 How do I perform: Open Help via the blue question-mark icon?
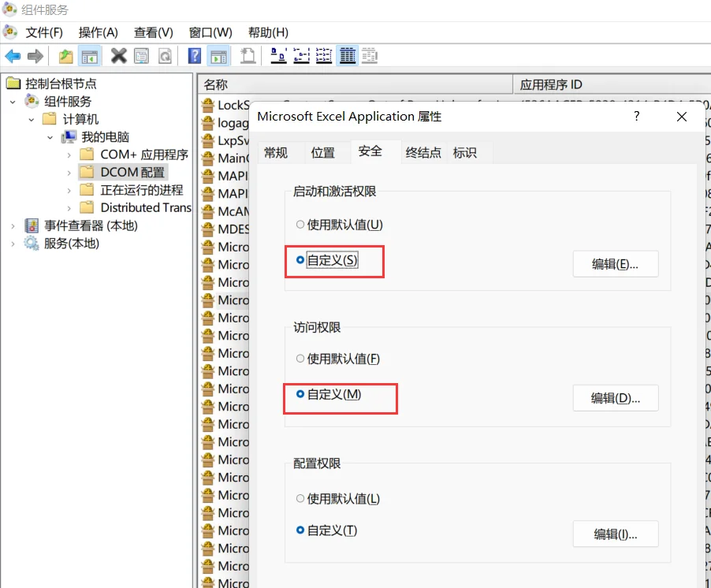tap(195, 56)
